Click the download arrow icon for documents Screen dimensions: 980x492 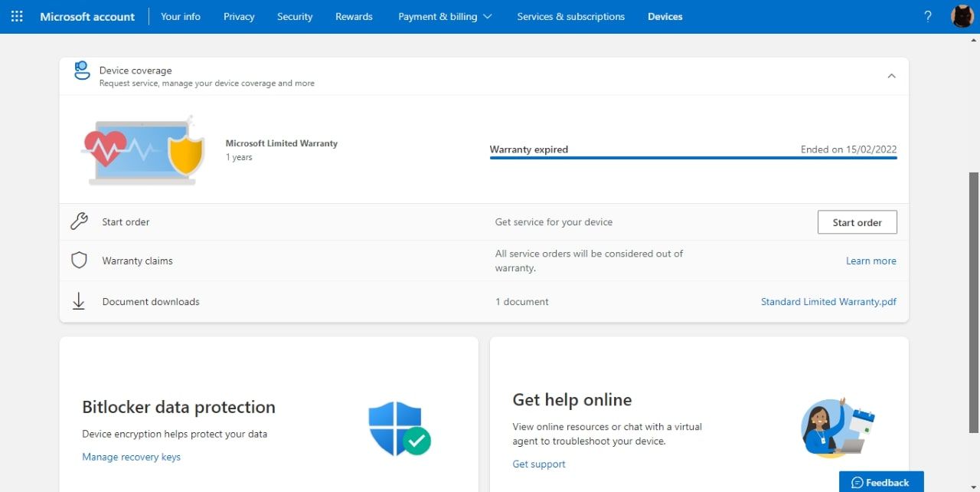(x=79, y=302)
